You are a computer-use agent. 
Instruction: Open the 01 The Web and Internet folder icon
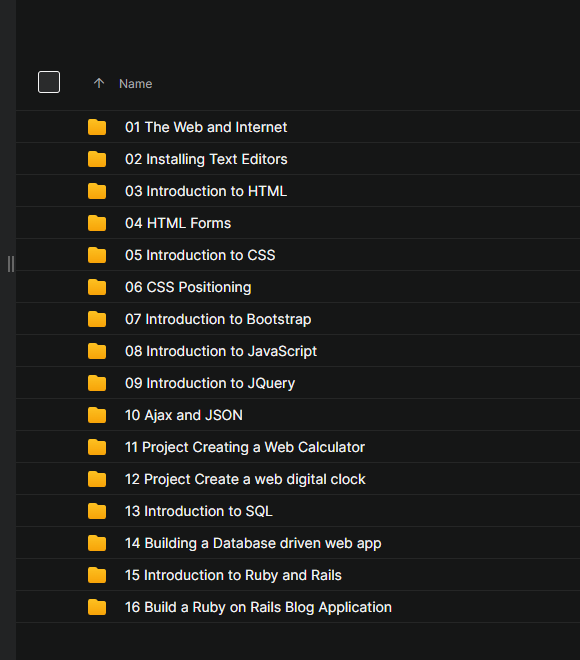[x=97, y=127]
